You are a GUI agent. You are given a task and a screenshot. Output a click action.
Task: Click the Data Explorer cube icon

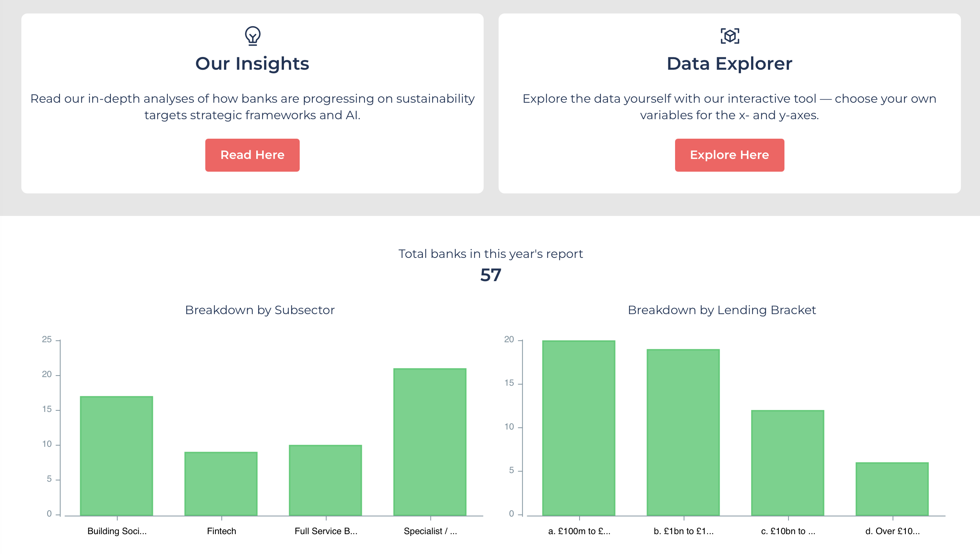[729, 36]
